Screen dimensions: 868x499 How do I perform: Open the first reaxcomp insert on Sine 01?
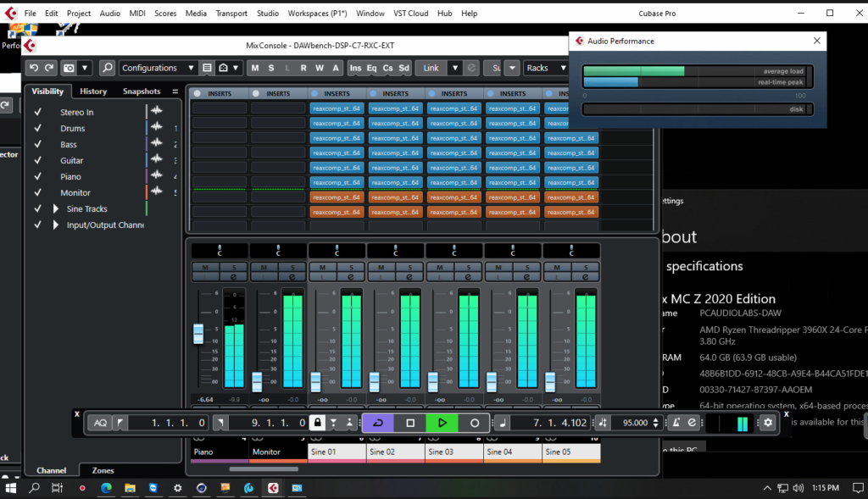337,108
